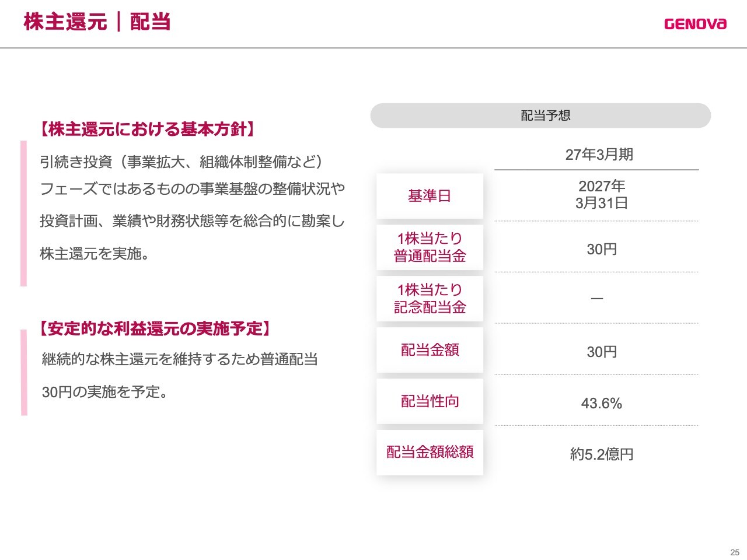747x560 pixels.
Task: Click the GENOVA logo
Action: [x=695, y=24]
